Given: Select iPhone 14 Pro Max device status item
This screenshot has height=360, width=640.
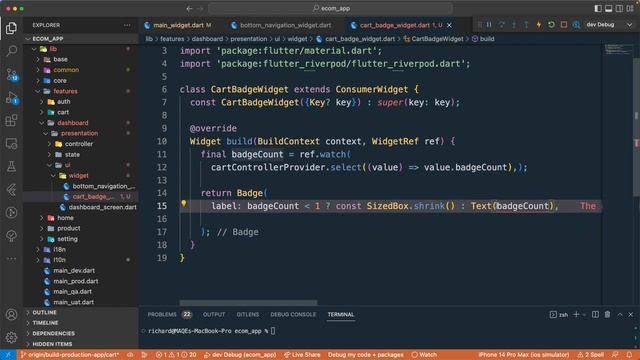Looking at the screenshot, I should (523, 355).
